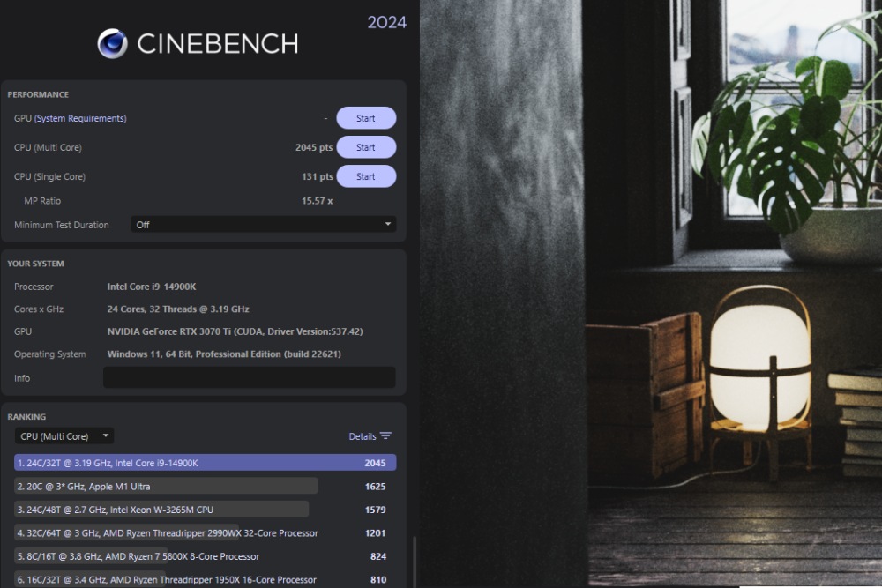
Task: Click the Cinebench sphere logo icon
Action: click(x=113, y=43)
